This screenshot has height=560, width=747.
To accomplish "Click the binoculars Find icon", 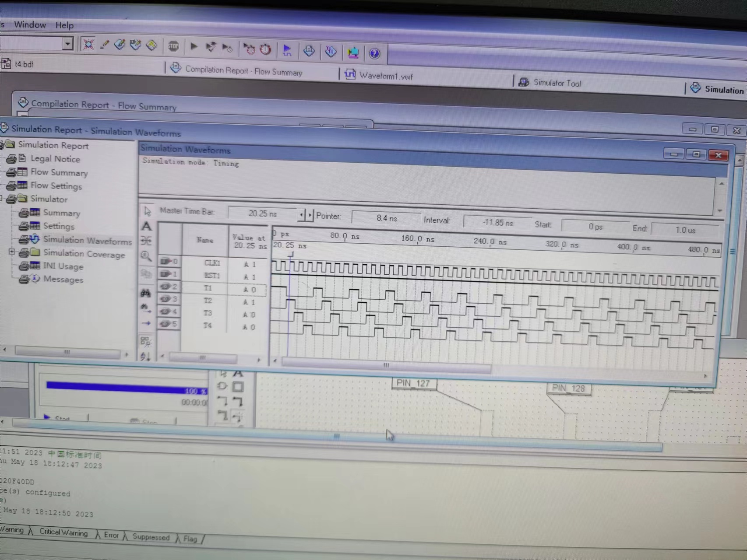I will click(145, 294).
